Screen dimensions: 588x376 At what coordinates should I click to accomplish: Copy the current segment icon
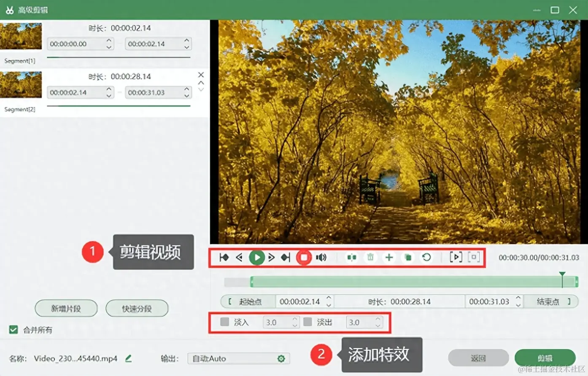pyautogui.click(x=408, y=257)
